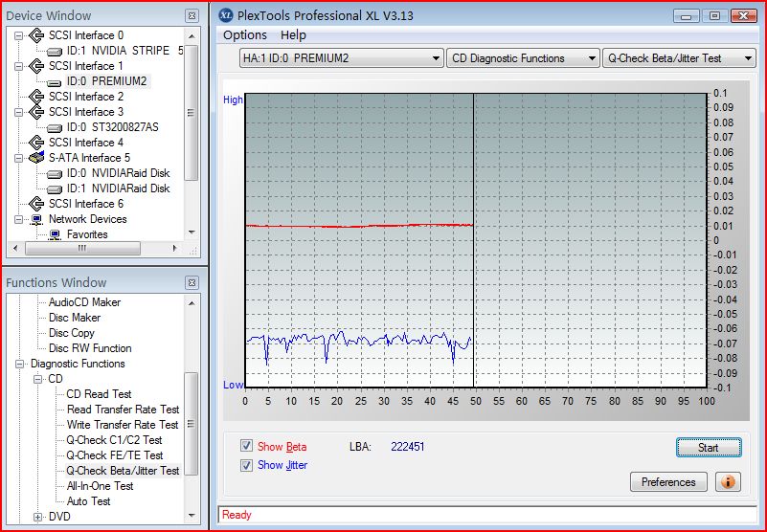Select Disc RW Function item
The width and height of the screenshot is (767, 532).
(x=90, y=348)
